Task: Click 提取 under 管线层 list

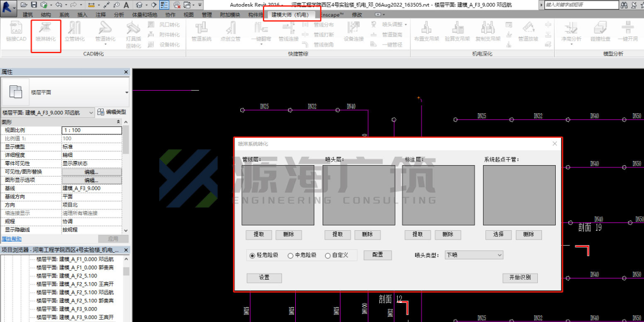Action: (x=259, y=235)
